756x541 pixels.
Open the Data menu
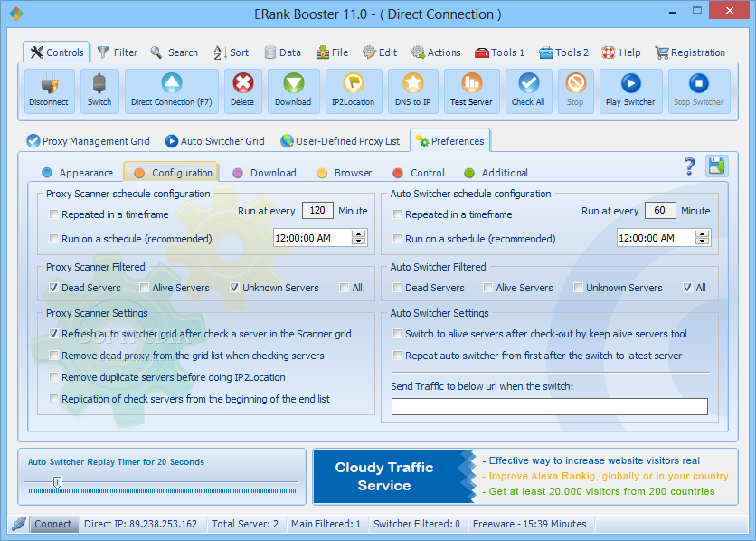(x=283, y=52)
